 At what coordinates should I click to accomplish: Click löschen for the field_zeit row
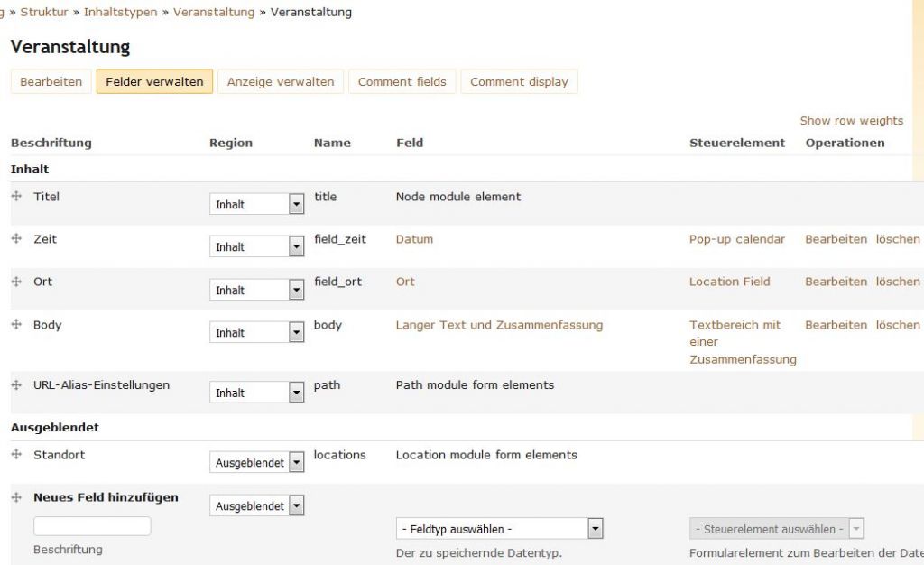897,239
